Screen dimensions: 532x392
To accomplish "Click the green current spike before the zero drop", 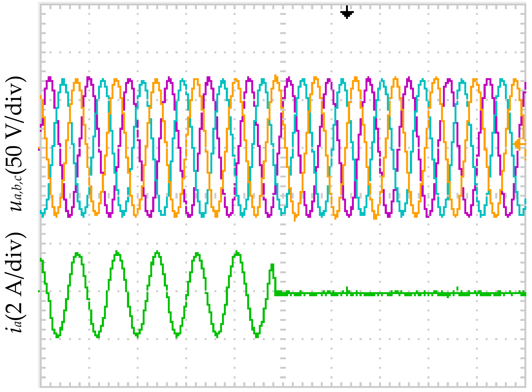I will click(x=272, y=266).
